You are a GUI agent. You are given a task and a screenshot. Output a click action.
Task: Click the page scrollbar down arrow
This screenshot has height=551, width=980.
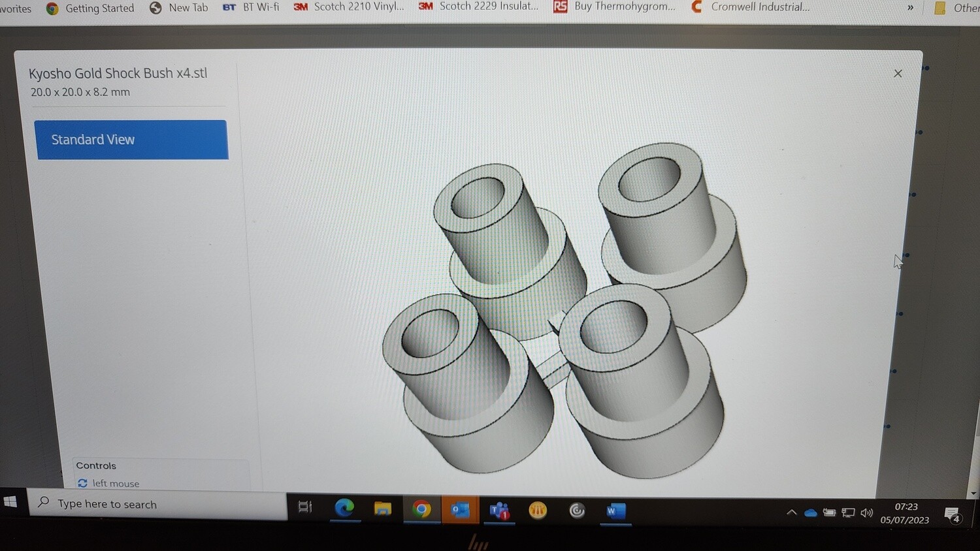[x=974, y=494]
